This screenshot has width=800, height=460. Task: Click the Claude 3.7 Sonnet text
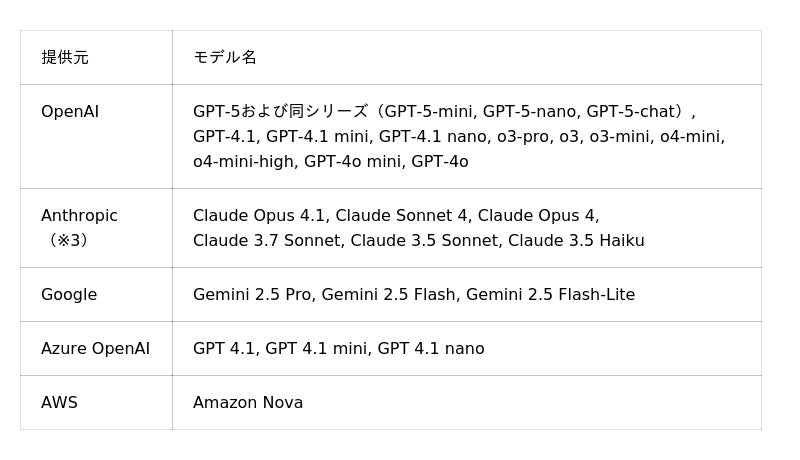pos(267,241)
